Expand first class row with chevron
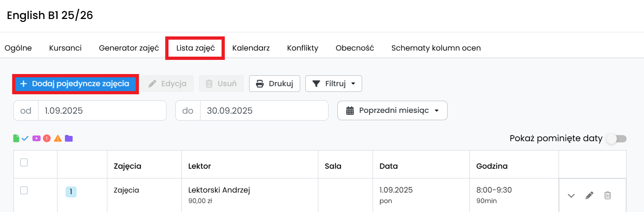This screenshot has width=644, height=212. click(x=571, y=195)
